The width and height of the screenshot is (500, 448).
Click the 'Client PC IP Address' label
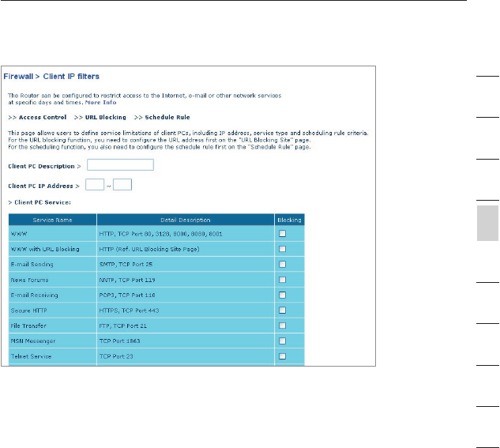pos(40,186)
